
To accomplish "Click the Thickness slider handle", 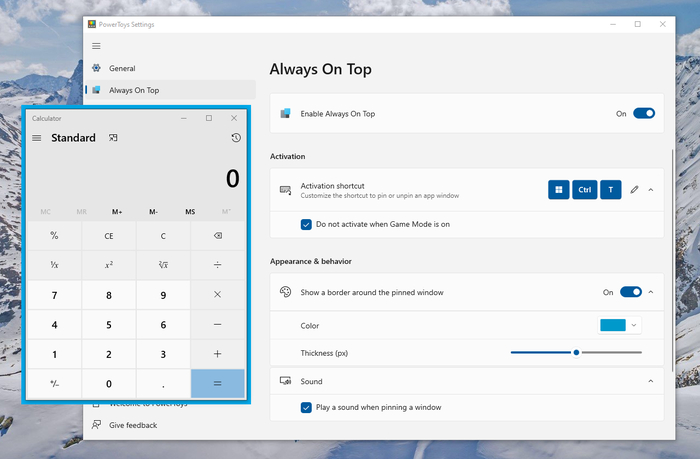I will (577, 352).
